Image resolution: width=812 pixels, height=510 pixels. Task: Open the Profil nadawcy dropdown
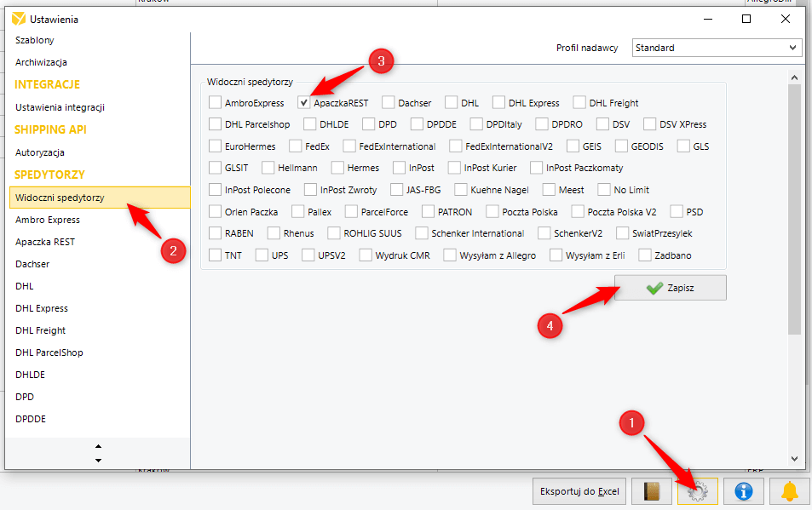716,48
